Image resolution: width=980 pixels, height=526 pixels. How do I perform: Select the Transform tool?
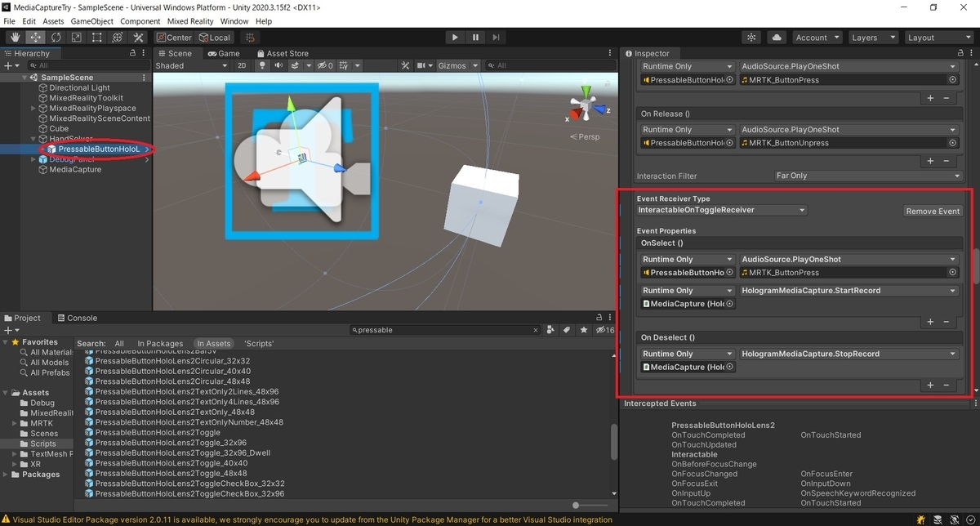click(x=117, y=38)
